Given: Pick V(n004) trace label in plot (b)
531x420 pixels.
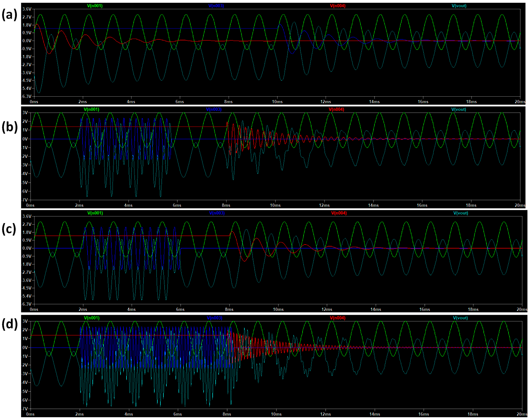Looking at the screenshot, I should (x=336, y=109).
